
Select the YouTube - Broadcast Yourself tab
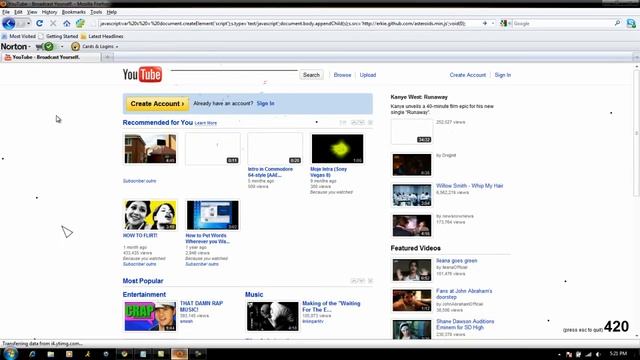(51, 58)
